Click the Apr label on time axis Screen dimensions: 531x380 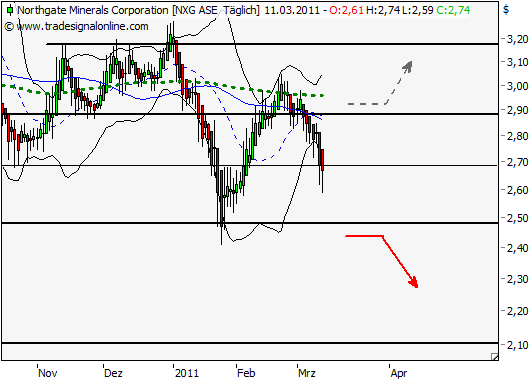coord(399,373)
